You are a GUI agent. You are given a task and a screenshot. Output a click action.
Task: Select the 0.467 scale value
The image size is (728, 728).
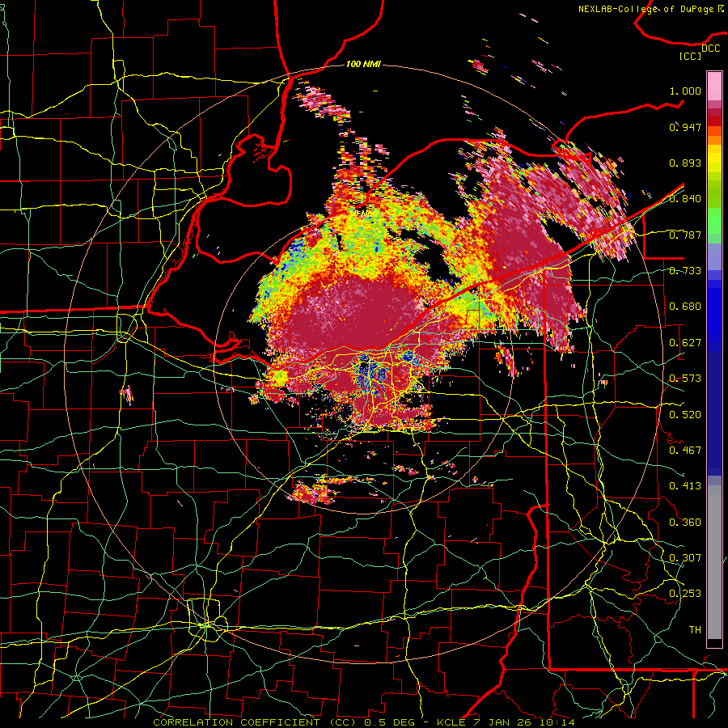pyautogui.click(x=685, y=450)
